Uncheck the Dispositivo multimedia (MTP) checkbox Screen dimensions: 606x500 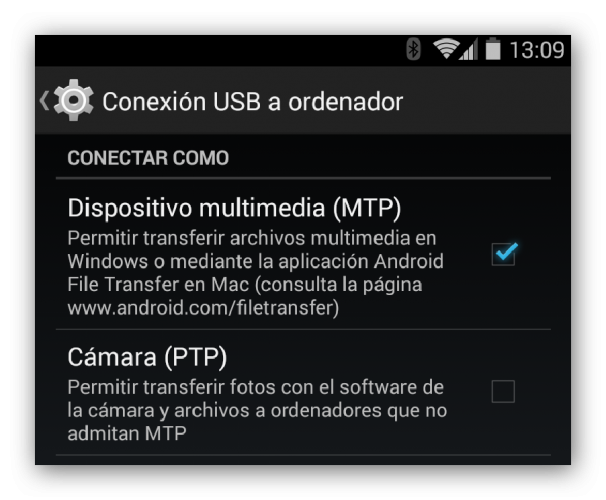tap(504, 253)
